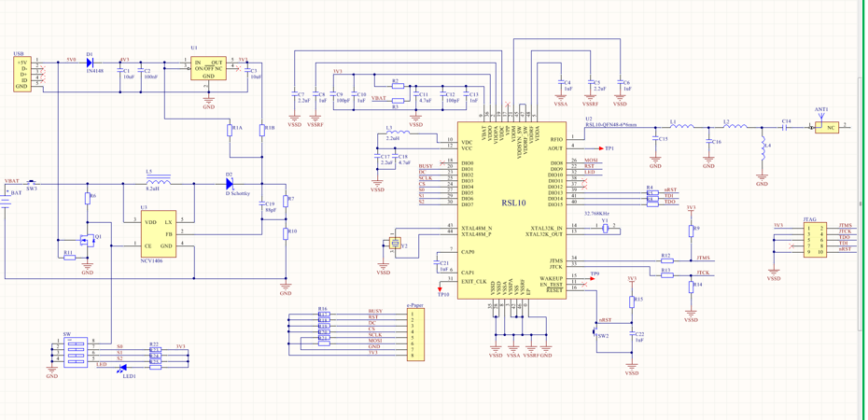Click the SW3 battery switch
This screenshot has width=868, height=420.
coord(31,182)
